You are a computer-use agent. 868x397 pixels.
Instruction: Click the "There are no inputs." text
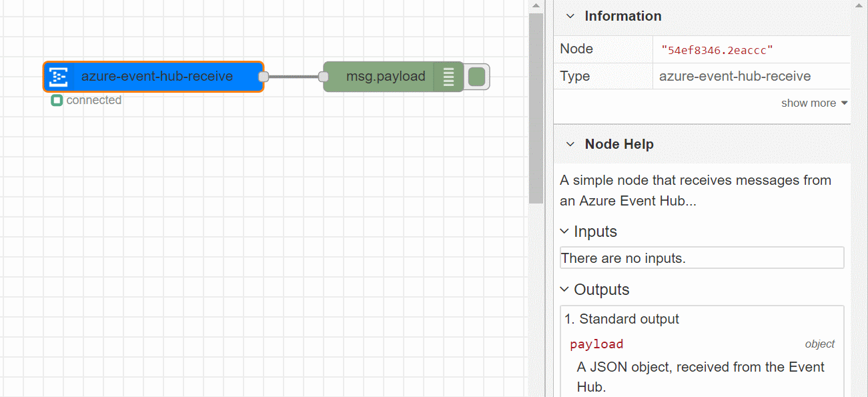pos(623,258)
